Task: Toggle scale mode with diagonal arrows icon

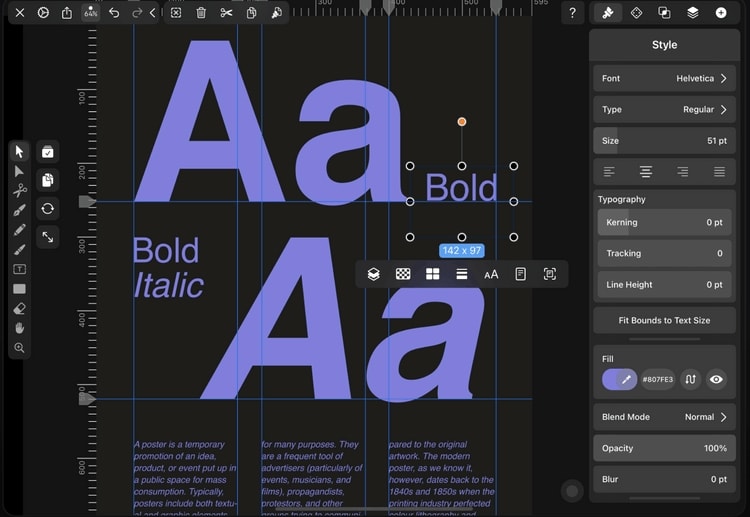Action: [47, 237]
